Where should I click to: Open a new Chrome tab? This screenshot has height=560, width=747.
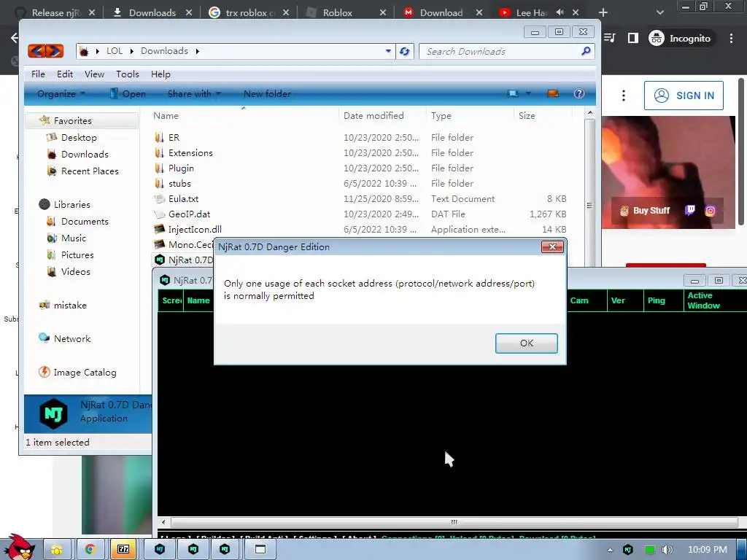[603, 13]
